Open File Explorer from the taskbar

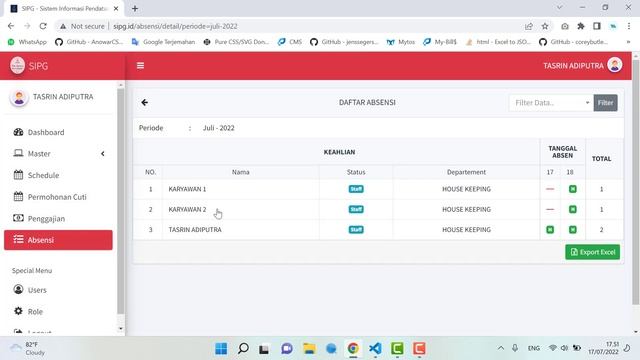tap(309, 349)
